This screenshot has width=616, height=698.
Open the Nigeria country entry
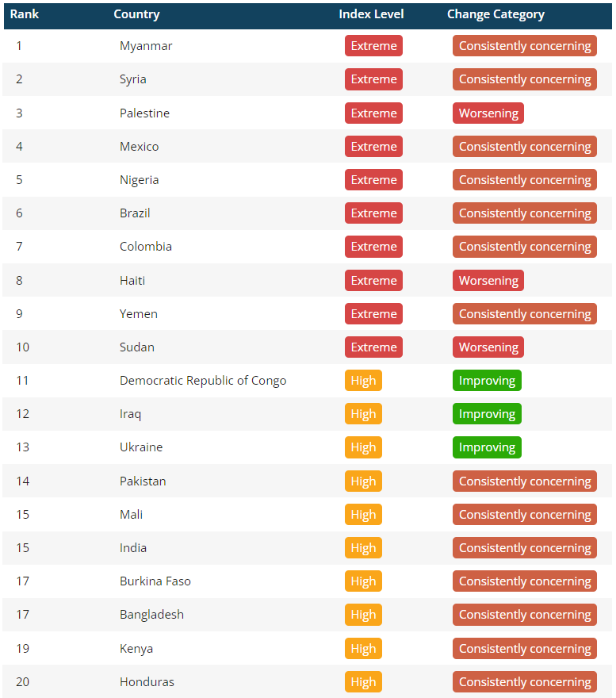(x=140, y=180)
